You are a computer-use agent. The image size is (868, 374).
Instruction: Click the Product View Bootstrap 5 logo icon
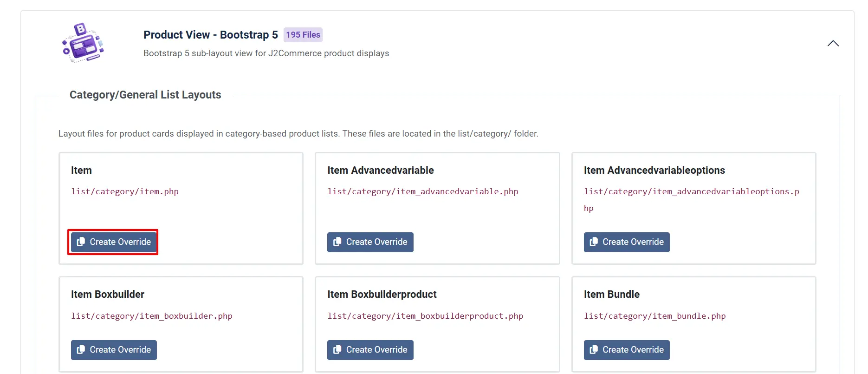[83, 43]
